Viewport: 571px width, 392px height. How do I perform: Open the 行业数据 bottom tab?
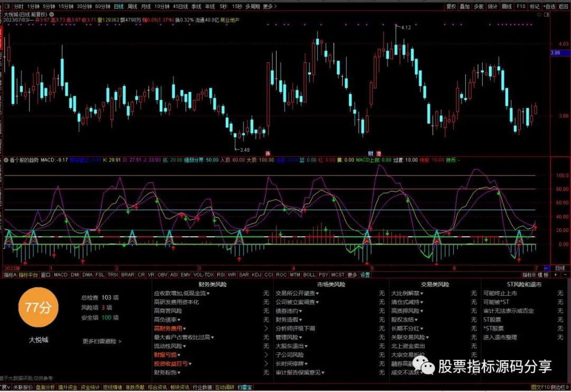[202, 387]
